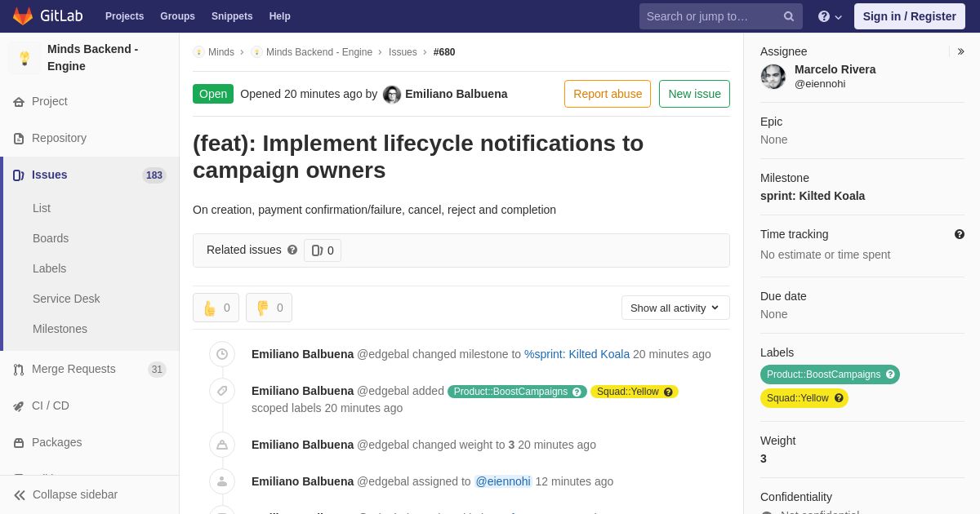Open the Projects menu

click(124, 16)
